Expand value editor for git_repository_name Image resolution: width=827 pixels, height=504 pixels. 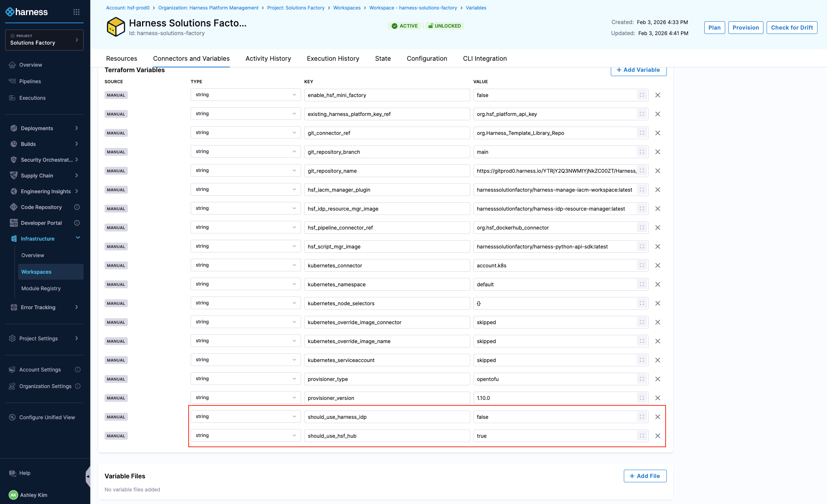click(642, 171)
